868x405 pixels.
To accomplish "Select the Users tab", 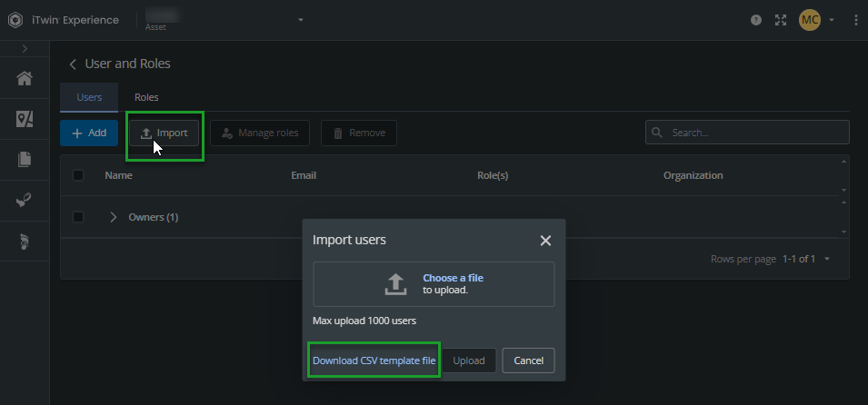I will (x=89, y=97).
